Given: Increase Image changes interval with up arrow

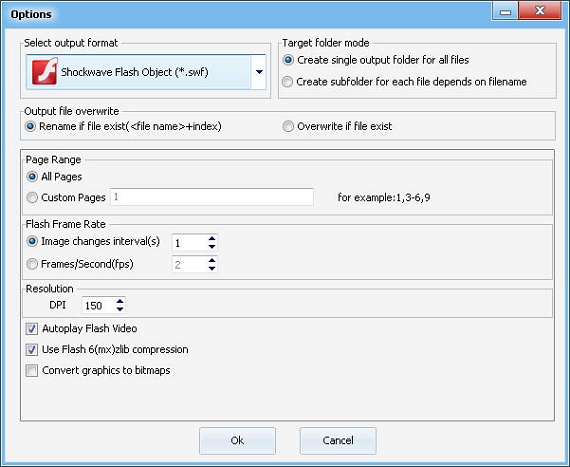Looking at the screenshot, I should point(212,239).
